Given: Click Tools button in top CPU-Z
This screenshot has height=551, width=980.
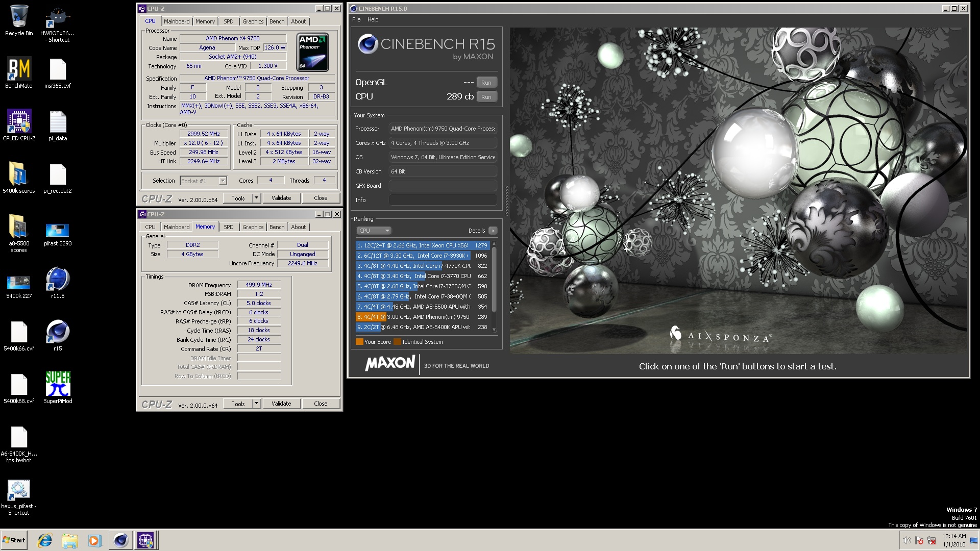Looking at the screenshot, I should coord(238,198).
